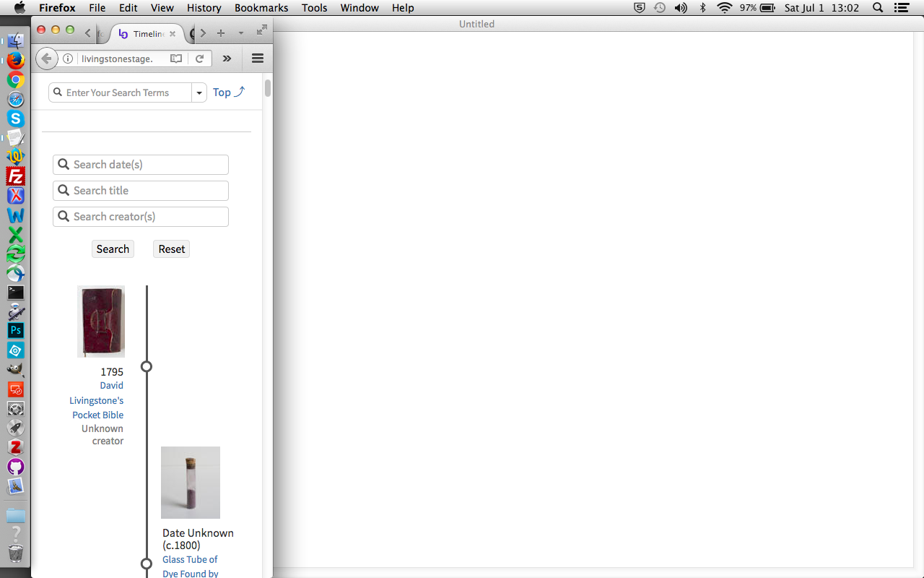
Task: Click the Top link
Action: [x=229, y=92]
